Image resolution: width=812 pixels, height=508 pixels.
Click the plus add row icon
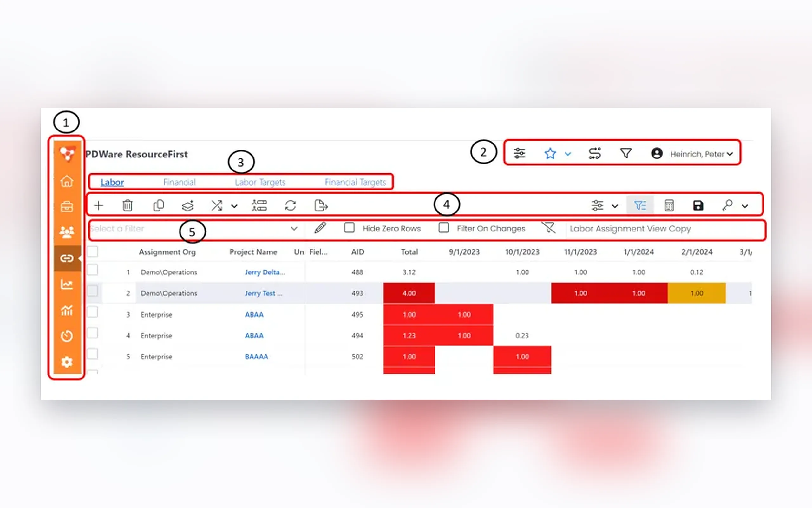point(99,205)
